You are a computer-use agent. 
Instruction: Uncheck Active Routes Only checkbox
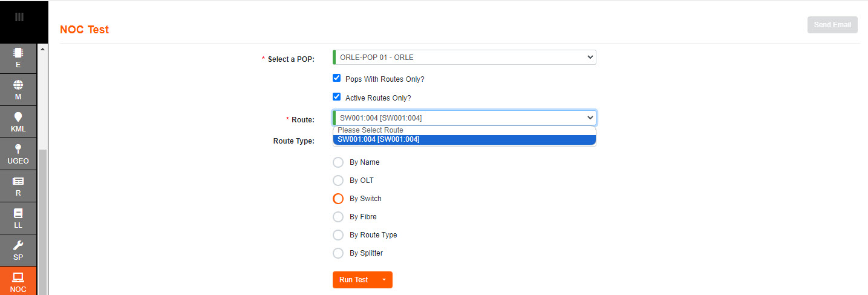(x=337, y=97)
